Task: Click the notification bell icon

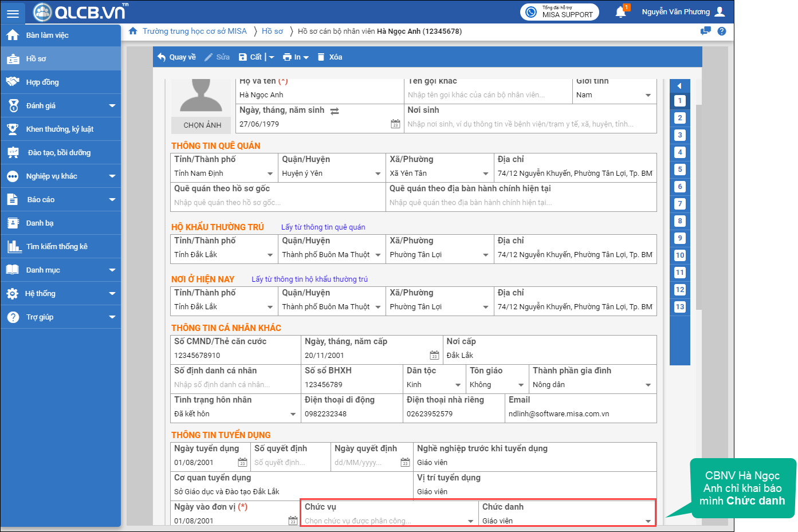Action: 620,12
